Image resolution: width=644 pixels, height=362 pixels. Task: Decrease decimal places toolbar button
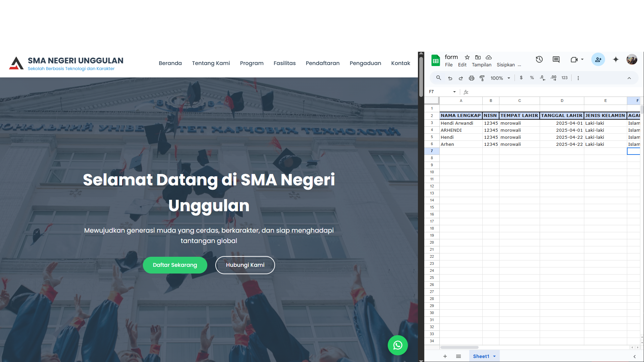[x=542, y=78]
